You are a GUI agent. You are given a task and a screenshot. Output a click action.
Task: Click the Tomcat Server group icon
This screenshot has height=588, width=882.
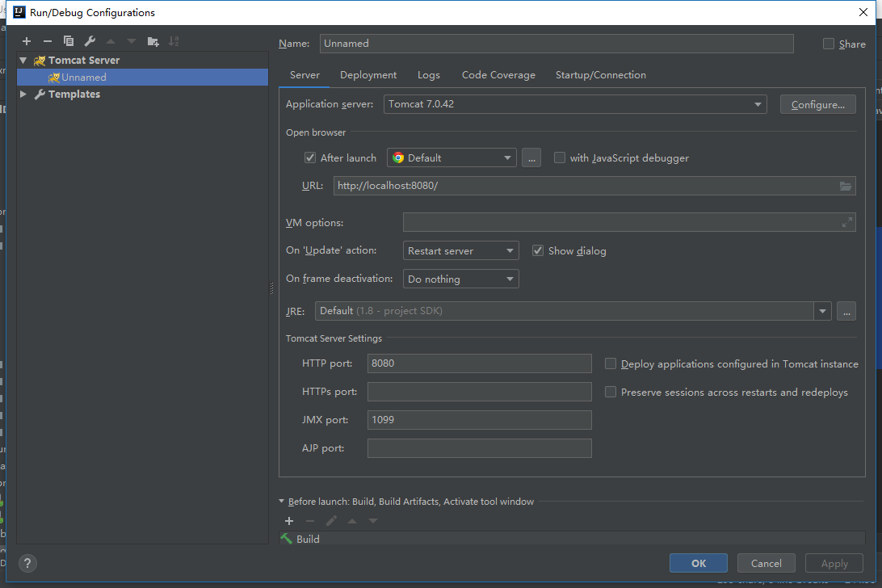coord(40,61)
